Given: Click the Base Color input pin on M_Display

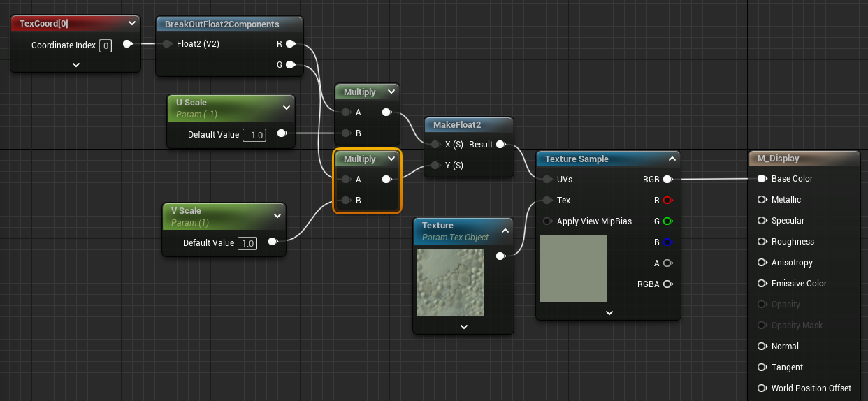Looking at the screenshot, I should click(x=762, y=178).
